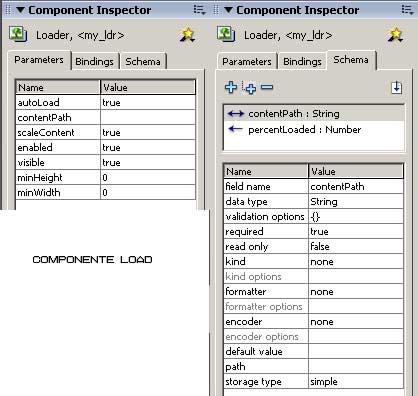Switch to Bindings tab in left panel
This screenshot has height=396, width=418.
coord(94,61)
